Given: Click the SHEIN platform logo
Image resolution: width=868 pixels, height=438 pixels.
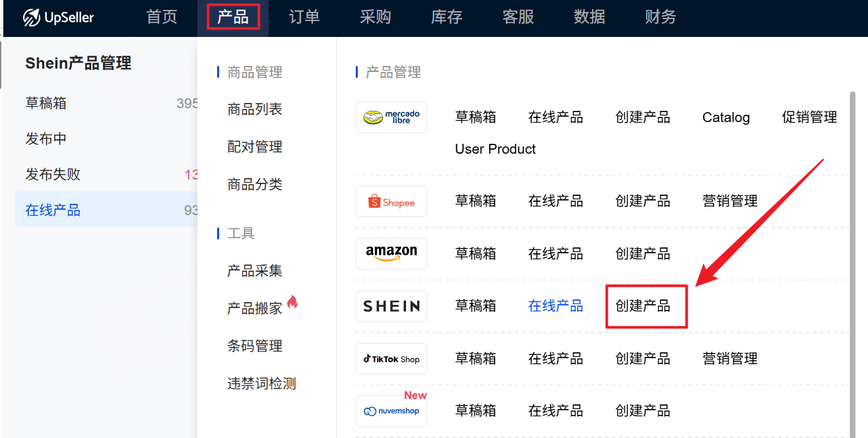Looking at the screenshot, I should coord(391,306).
